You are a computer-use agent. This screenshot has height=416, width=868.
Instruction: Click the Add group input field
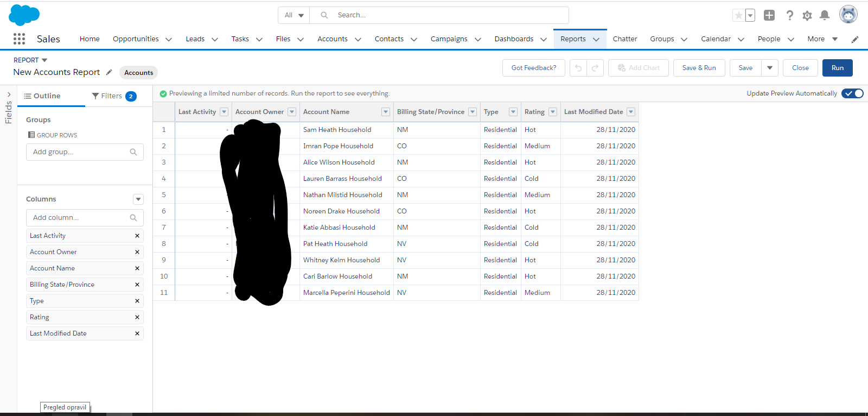[85, 152]
